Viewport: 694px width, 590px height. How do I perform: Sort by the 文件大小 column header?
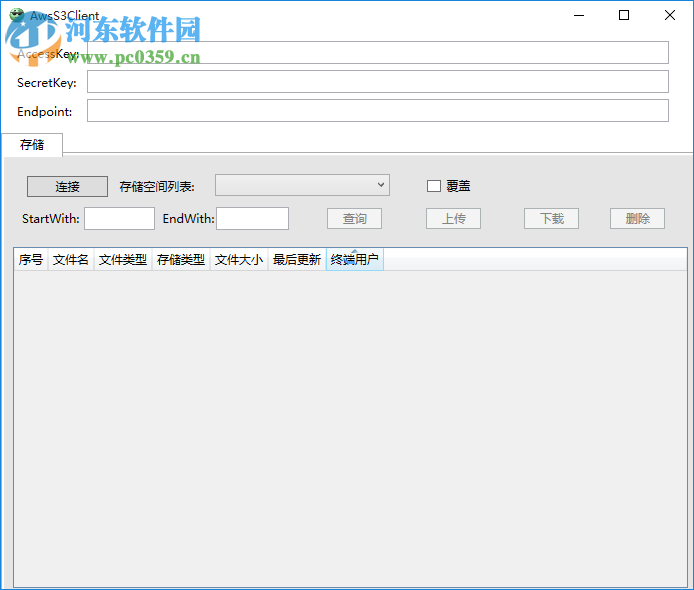239,259
